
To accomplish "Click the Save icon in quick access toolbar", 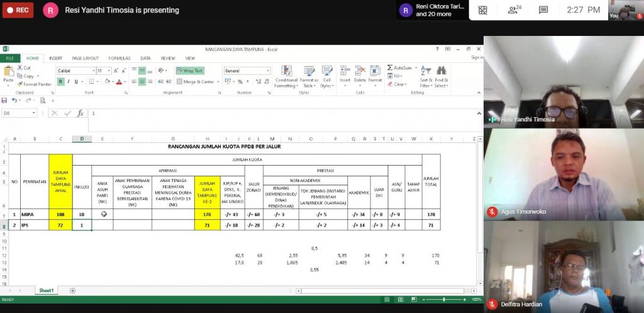I will click(4, 100).
